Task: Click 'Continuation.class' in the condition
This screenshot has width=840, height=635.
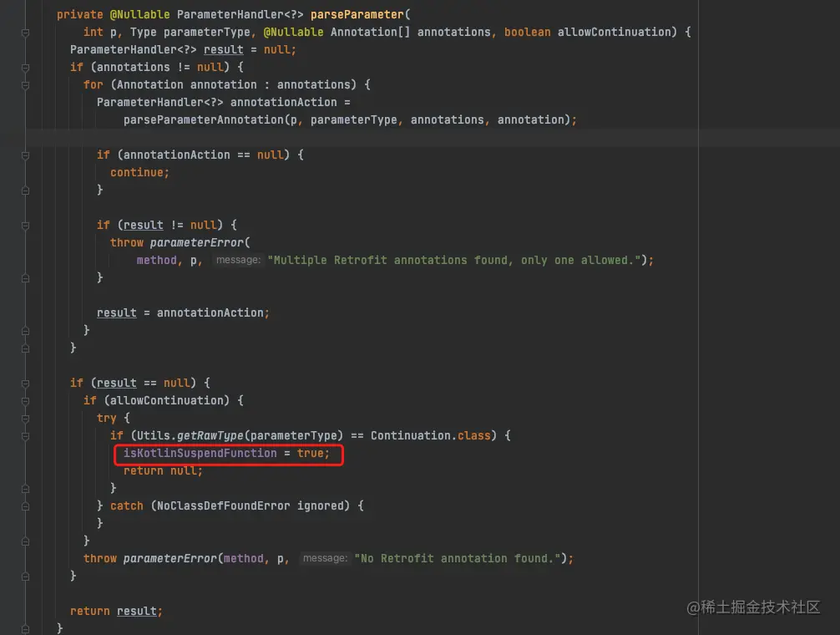Action: 431,435
